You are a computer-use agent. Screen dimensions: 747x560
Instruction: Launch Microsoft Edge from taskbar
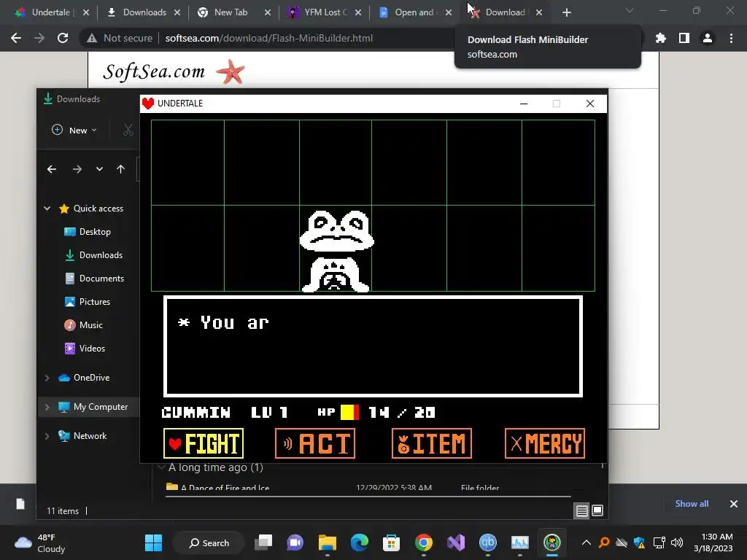pyautogui.click(x=360, y=542)
